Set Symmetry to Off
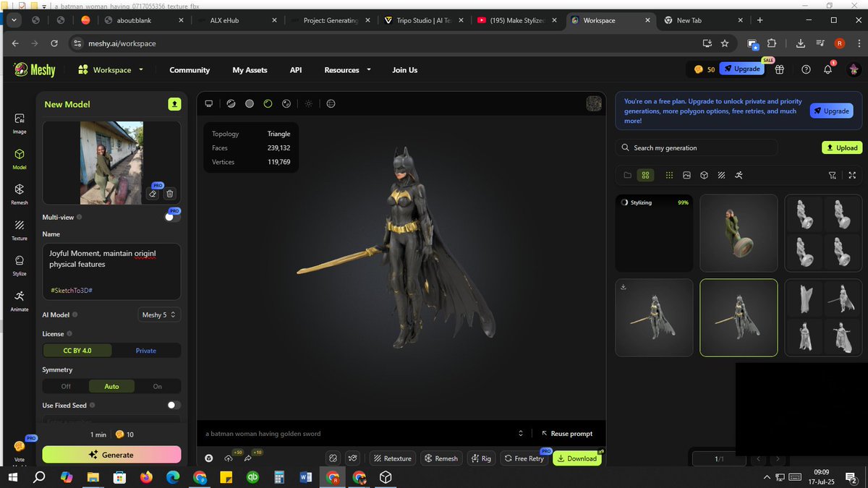 click(x=66, y=386)
